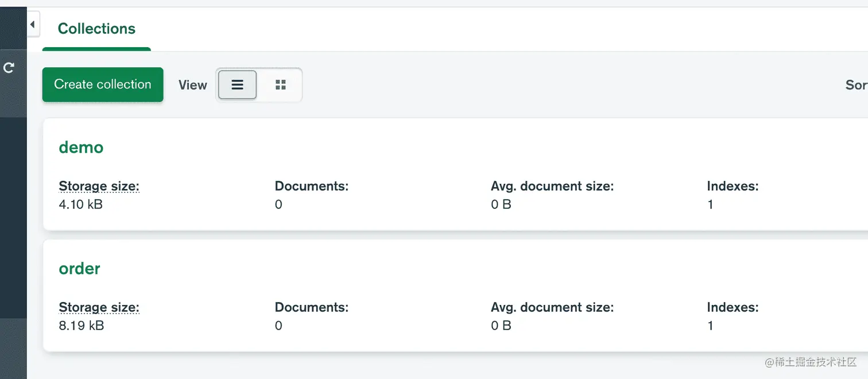Select the list view icon
Viewport: 868px width, 379px height.
click(238, 85)
